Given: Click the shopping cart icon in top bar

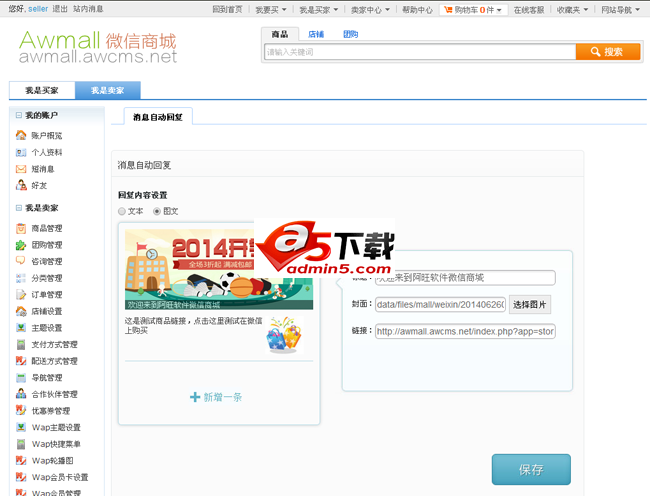Looking at the screenshot, I should [448, 10].
